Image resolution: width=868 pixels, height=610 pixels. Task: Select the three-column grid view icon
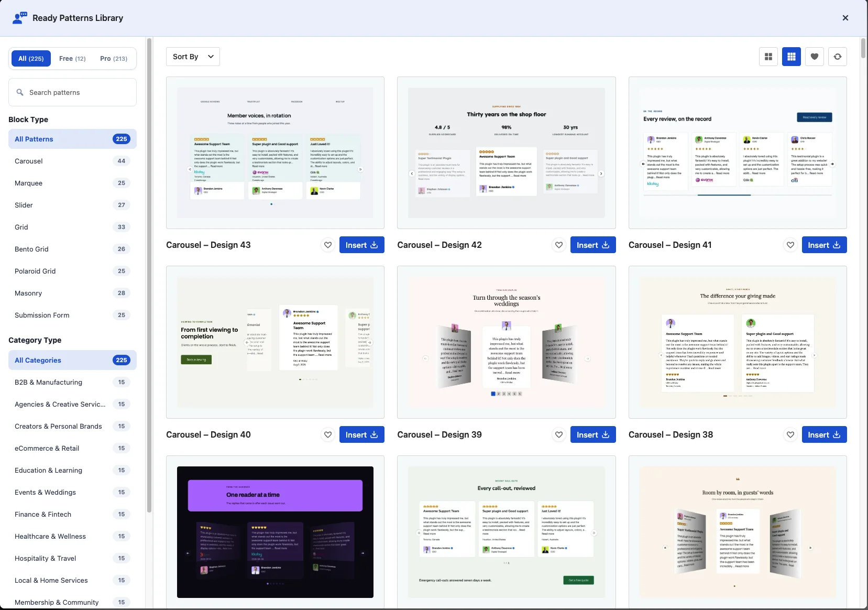click(x=792, y=57)
